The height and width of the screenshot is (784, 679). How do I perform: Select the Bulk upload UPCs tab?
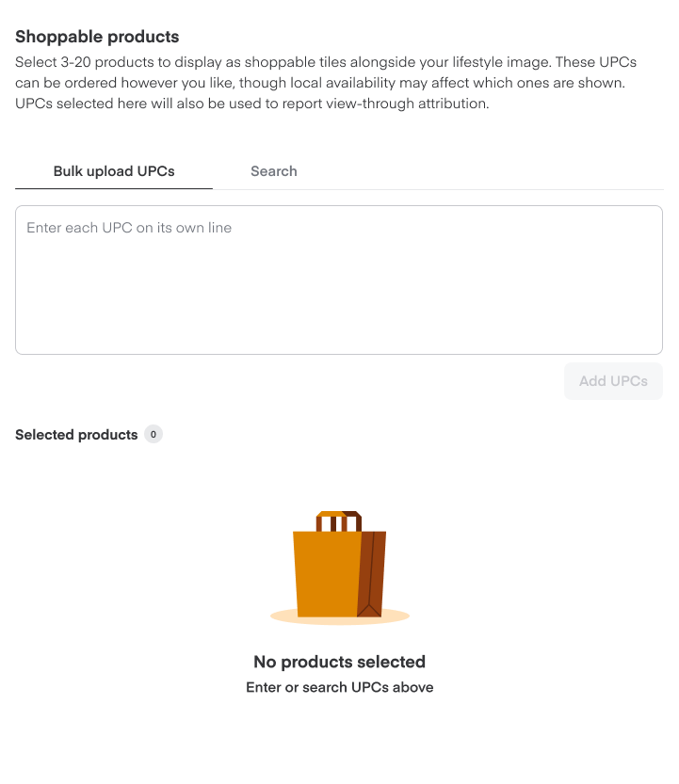click(x=114, y=171)
